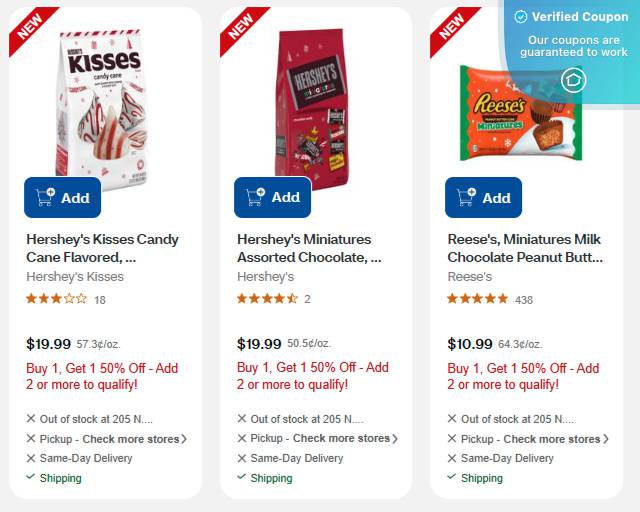
Task: Click the Buy 1 Get 1 offer under Reese's
Action: [x=523, y=376]
